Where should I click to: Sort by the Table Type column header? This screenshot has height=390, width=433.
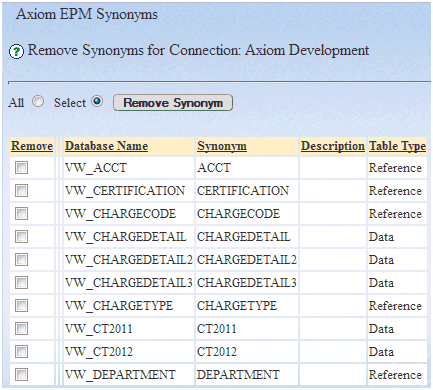pyautogui.click(x=397, y=146)
